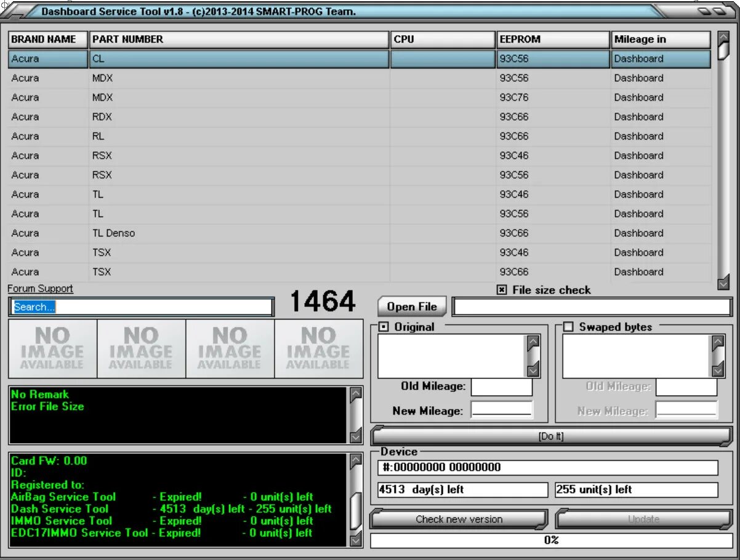
Task: Click the Open File button
Action: (412, 306)
